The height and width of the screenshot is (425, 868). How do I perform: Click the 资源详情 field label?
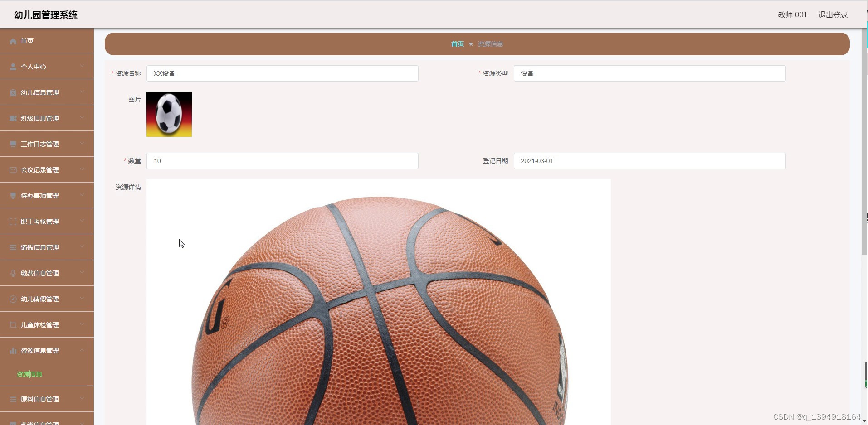pyautogui.click(x=128, y=187)
